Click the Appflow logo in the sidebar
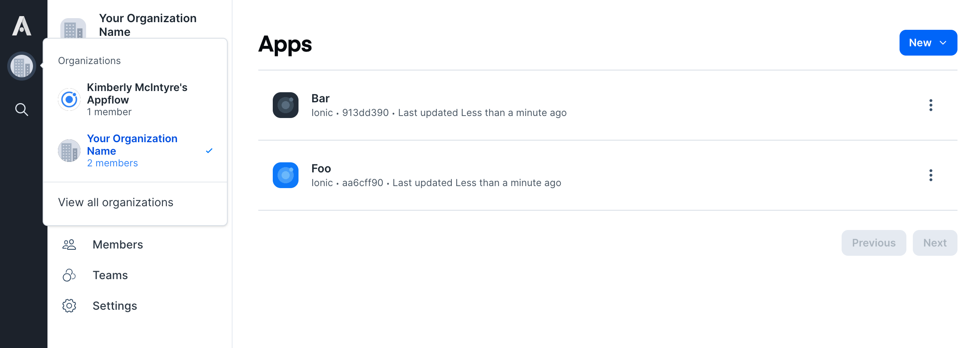 [x=22, y=26]
